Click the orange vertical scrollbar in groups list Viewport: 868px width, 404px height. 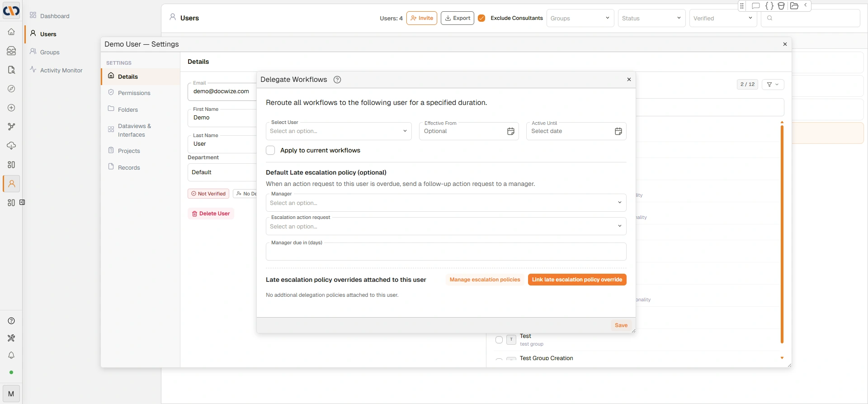tap(782, 234)
